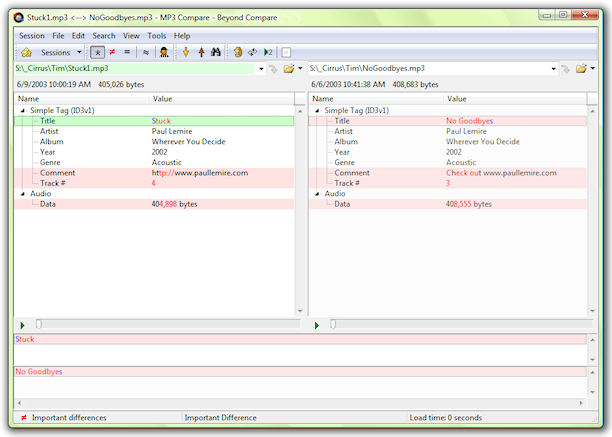Click the right greyed path arrow icon
Viewport: 612px width, 437px height.
click(x=565, y=69)
